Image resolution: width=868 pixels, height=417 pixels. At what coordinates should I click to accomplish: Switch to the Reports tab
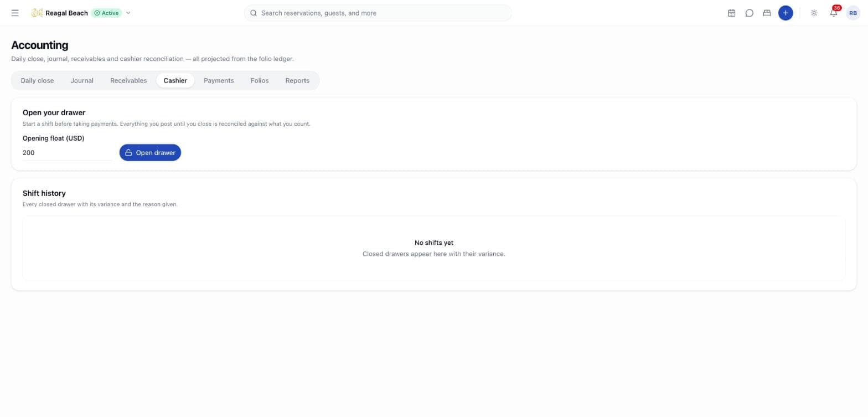point(297,80)
